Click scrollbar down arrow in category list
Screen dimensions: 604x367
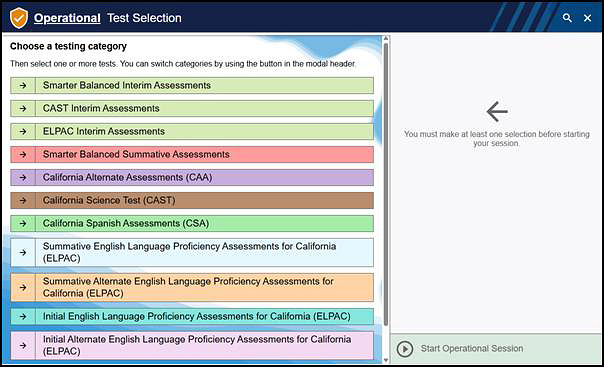tap(386, 360)
